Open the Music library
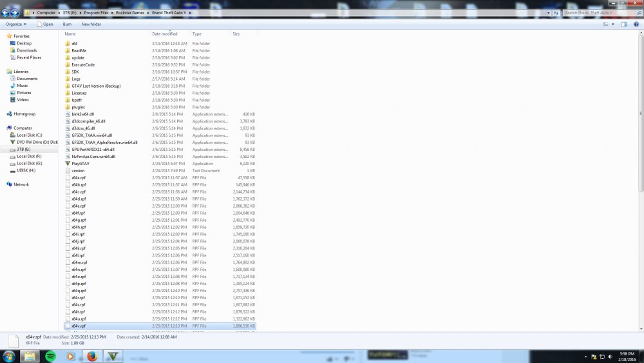Screen dimensions: 644x363 [x=22, y=86]
